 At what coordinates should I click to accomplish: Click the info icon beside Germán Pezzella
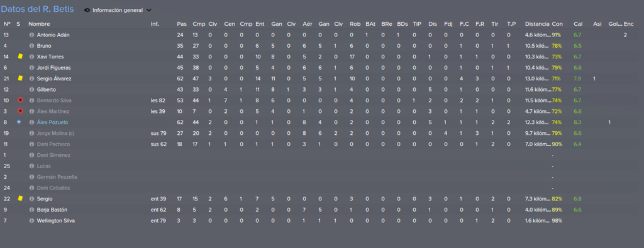[x=31, y=177]
